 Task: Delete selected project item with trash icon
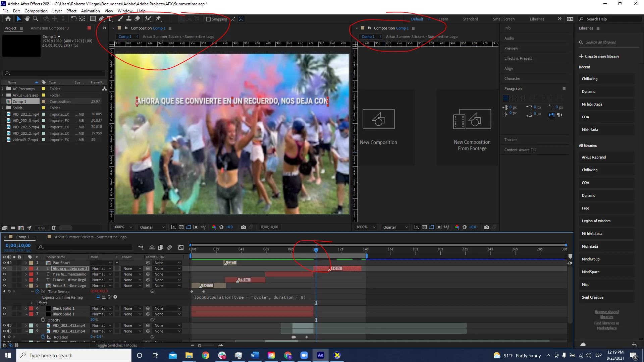point(54,228)
